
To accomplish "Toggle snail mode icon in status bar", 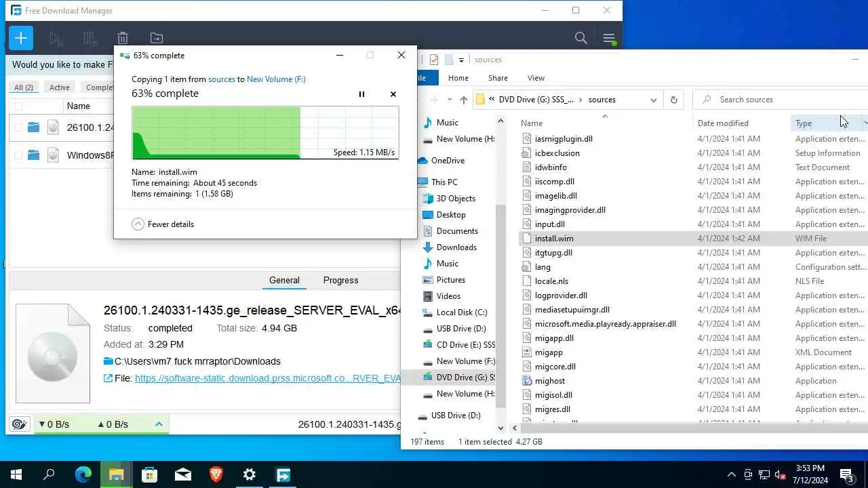I will click(20, 424).
